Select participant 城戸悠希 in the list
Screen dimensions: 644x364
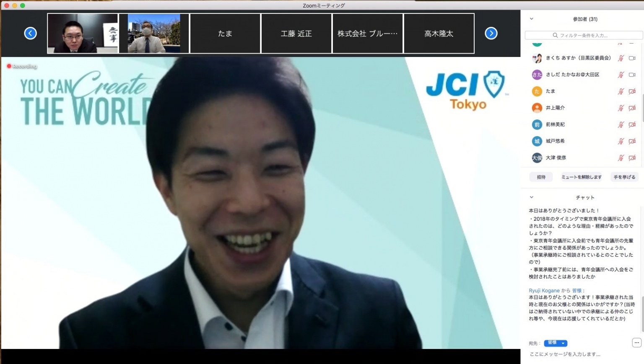[555, 141]
